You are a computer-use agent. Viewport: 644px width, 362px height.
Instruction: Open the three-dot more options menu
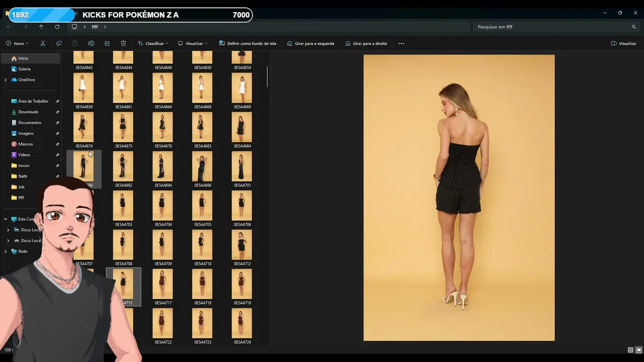[401, 43]
